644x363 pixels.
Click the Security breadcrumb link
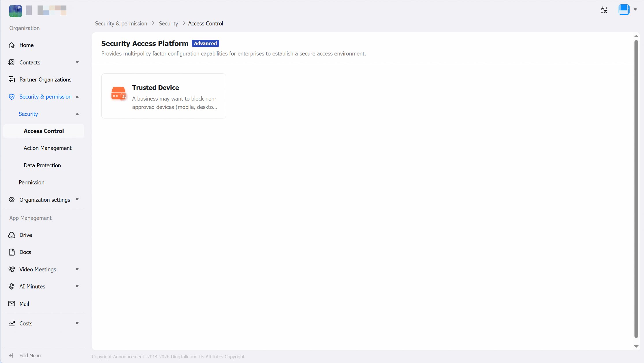[x=168, y=23]
